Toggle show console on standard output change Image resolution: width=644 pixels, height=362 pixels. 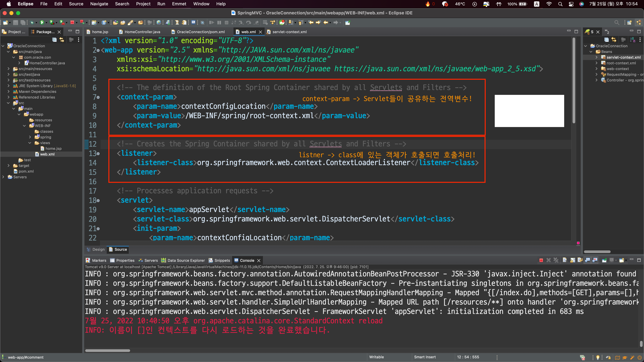[587, 260]
